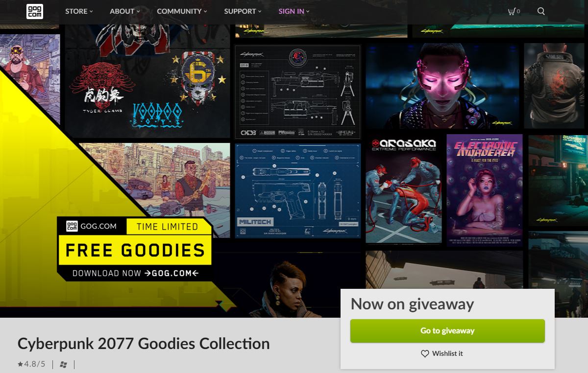Image resolution: width=588 pixels, height=373 pixels.
Task: Open the Militech pistol blueprint image
Action: tap(298, 190)
